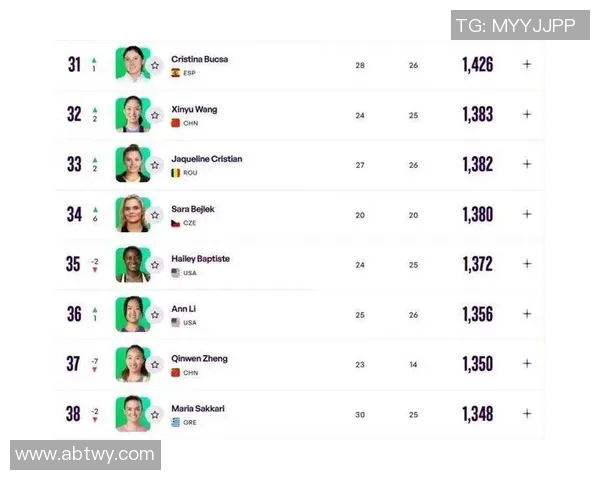Click the USA flag under Hailey Baptiste
600x480 pixels.
[x=176, y=273]
